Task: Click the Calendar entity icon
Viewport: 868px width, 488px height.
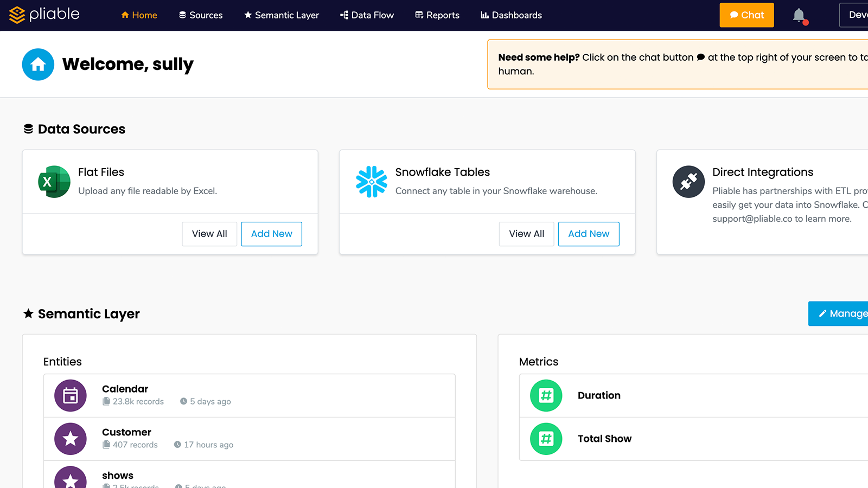Action: pyautogui.click(x=71, y=396)
